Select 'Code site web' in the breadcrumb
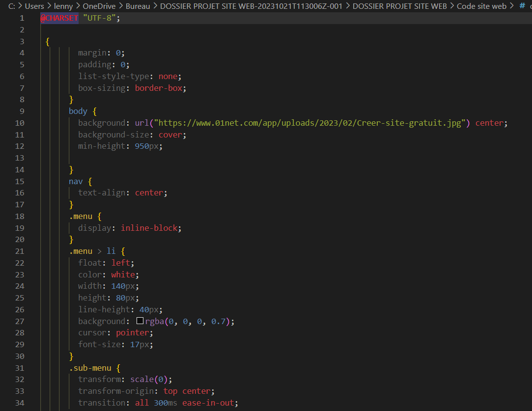Screen dimensions: 532x411 point(481,6)
